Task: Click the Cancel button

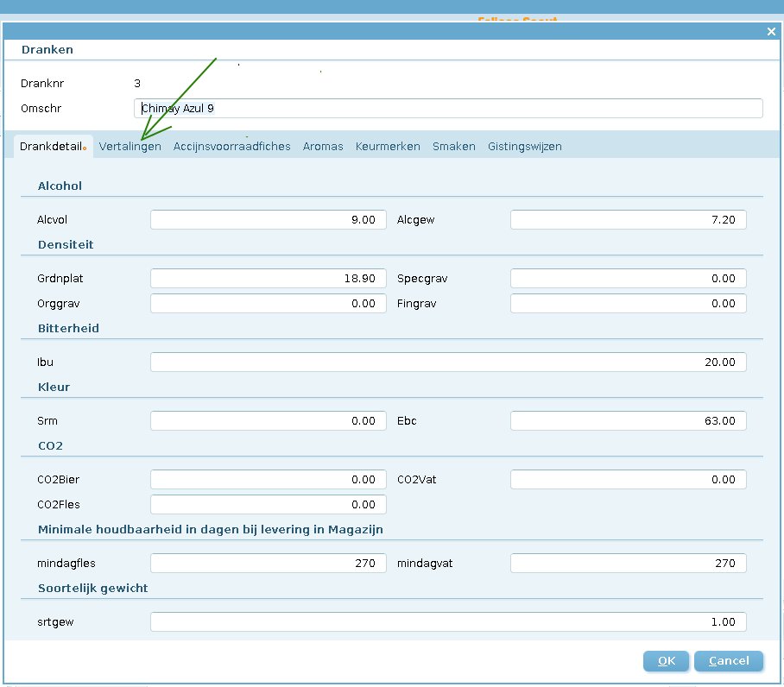Action: click(x=729, y=661)
